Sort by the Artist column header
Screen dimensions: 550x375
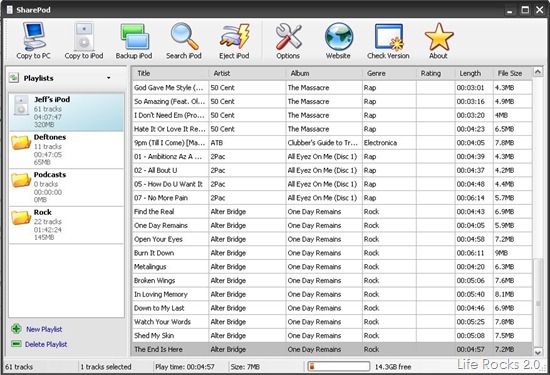pos(247,73)
